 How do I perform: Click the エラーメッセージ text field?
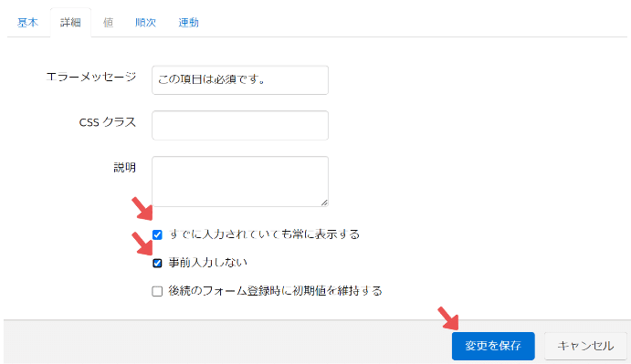click(x=240, y=80)
